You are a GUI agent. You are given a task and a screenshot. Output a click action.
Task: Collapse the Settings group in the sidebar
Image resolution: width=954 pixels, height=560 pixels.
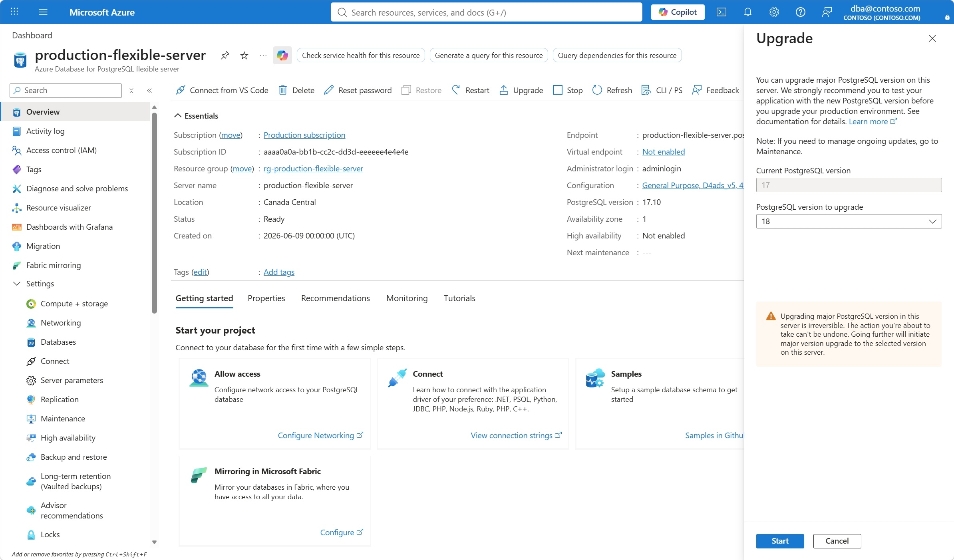(17, 284)
